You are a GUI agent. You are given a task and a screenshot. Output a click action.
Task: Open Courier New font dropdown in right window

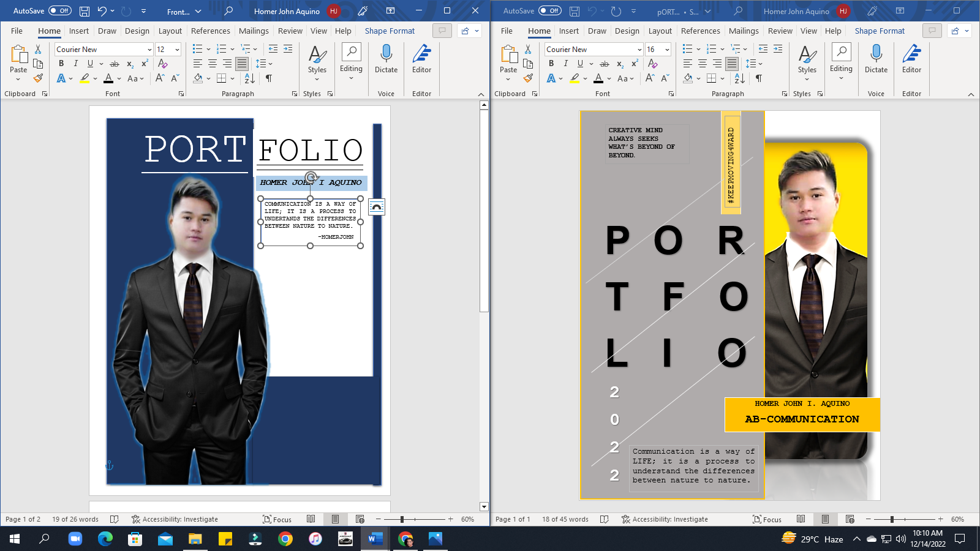click(639, 50)
